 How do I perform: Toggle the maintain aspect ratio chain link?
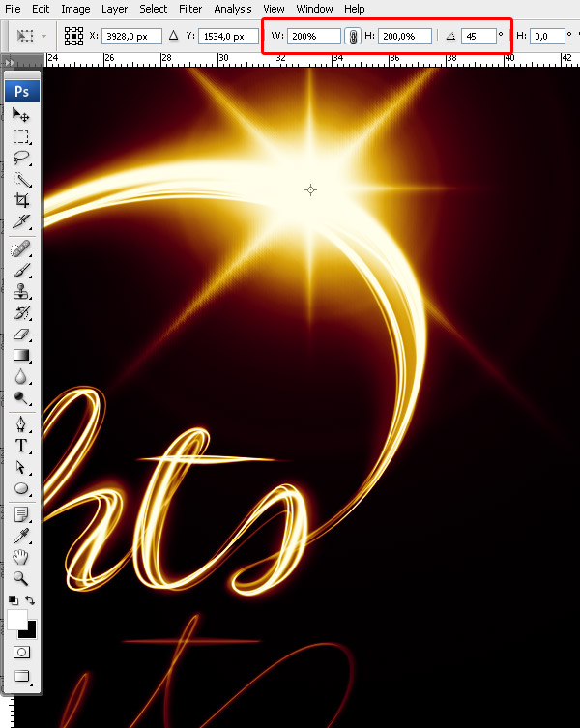[353, 37]
